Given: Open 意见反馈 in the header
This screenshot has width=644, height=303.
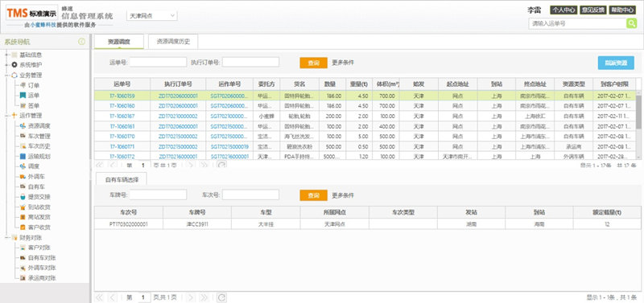Looking at the screenshot, I should click(x=592, y=10).
